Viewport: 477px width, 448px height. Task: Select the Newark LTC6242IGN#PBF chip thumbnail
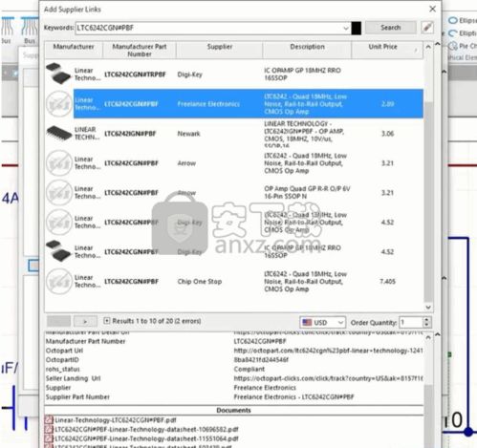pyautogui.click(x=59, y=133)
